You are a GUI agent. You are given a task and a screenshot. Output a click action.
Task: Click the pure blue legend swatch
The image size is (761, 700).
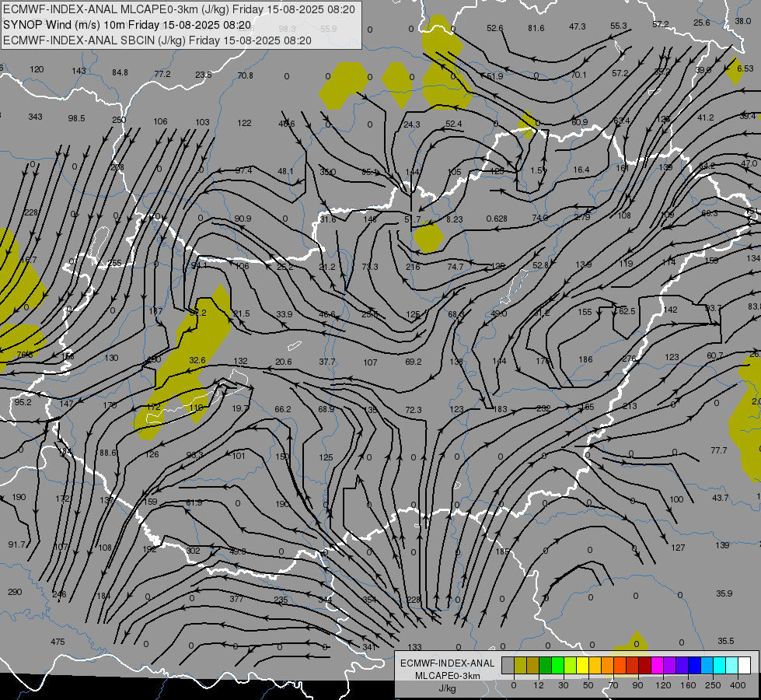pyautogui.click(x=694, y=665)
